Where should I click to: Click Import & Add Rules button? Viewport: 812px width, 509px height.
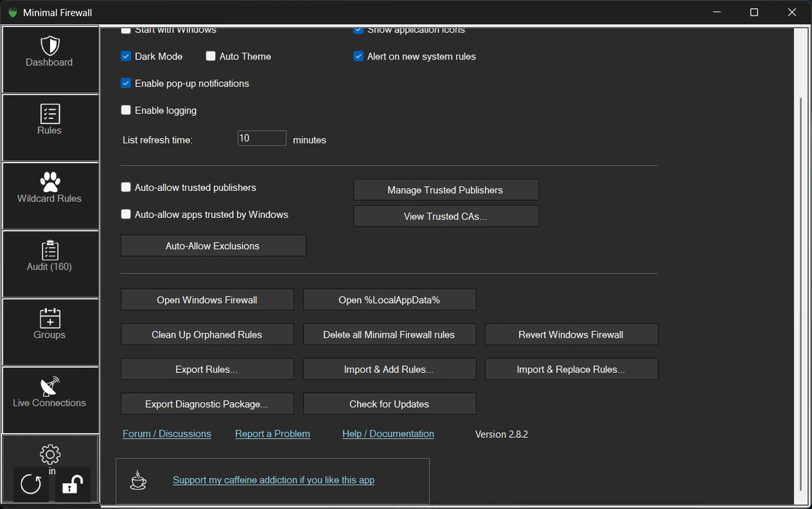pos(390,369)
